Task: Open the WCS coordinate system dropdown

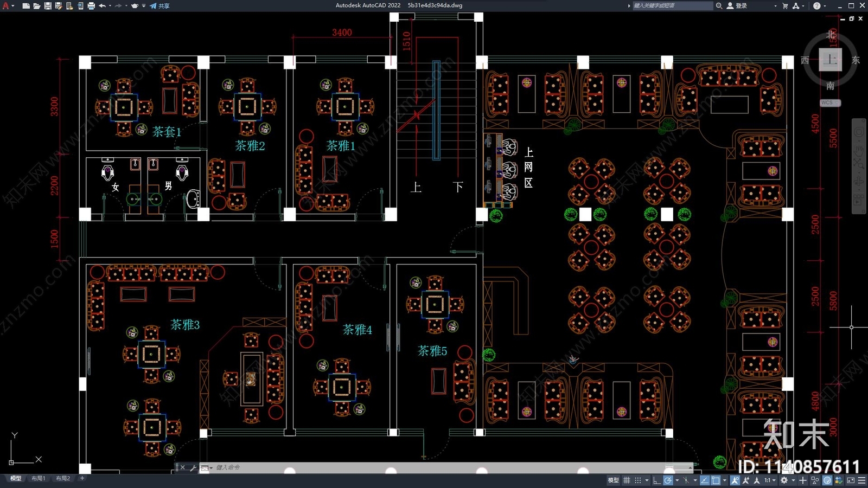Action: point(830,102)
